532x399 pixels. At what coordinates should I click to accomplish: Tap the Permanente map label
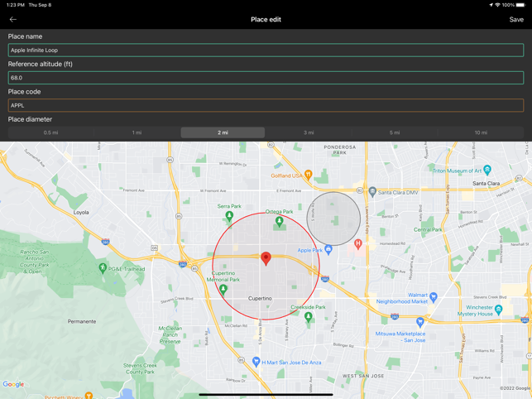pyautogui.click(x=82, y=321)
